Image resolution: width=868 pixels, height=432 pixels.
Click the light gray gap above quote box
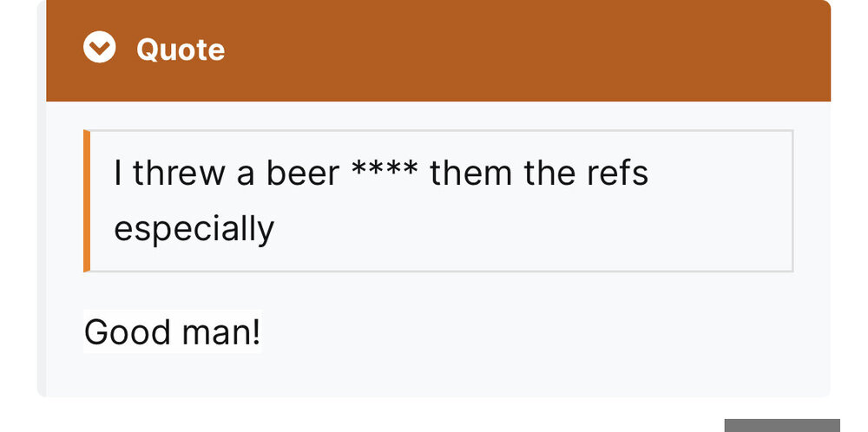[x=434, y=115]
